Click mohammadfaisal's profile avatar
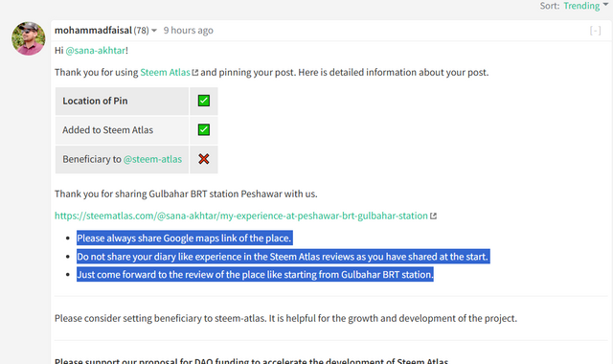The width and height of the screenshot is (613, 364). click(28, 38)
